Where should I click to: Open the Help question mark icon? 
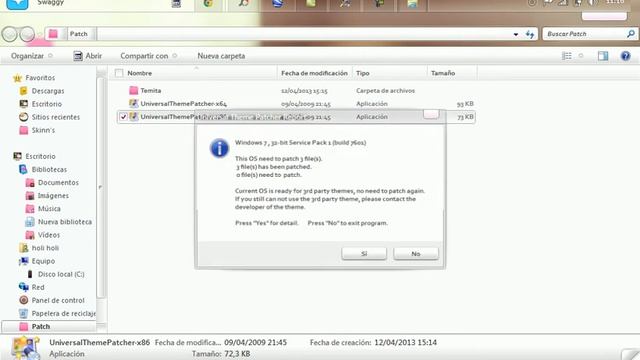(x=625, y=56)
